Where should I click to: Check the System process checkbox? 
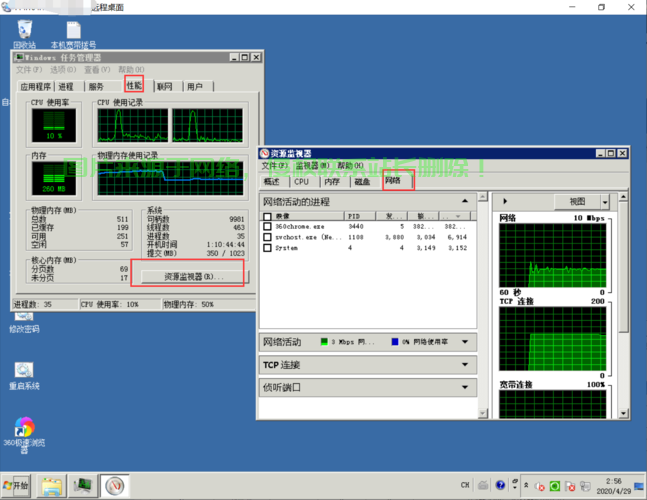coord(267,248)
